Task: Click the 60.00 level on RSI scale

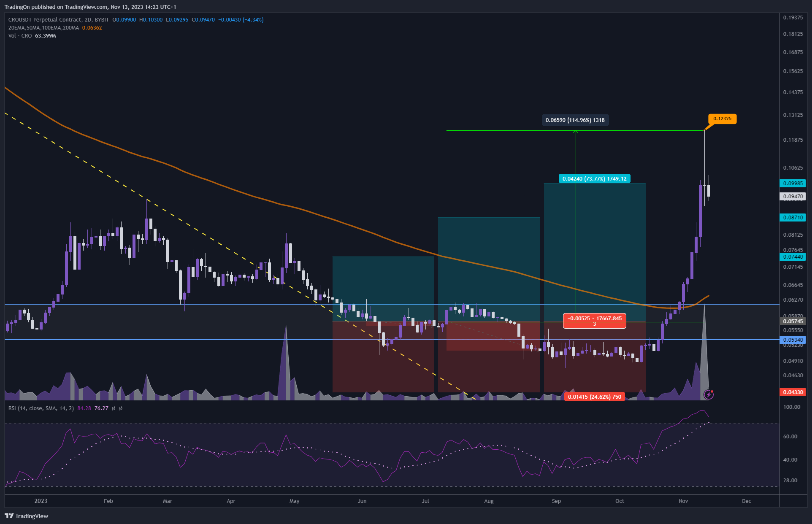Action: (x=790, y=436)
